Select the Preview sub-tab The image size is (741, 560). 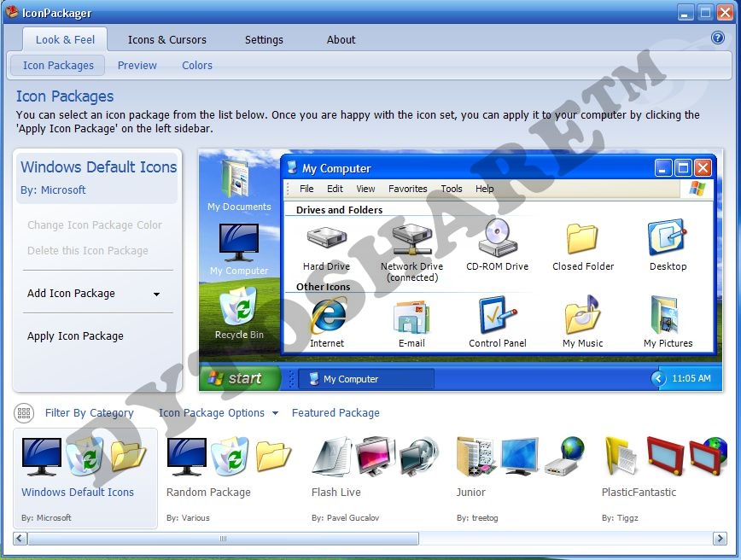(x=137, y=65)
